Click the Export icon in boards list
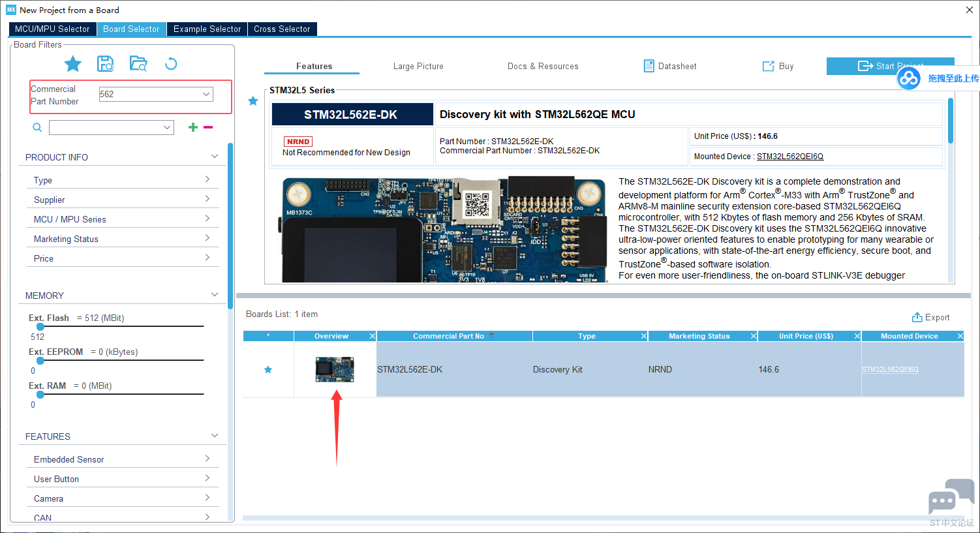980x533 pixels. click(x=917, y=317)
